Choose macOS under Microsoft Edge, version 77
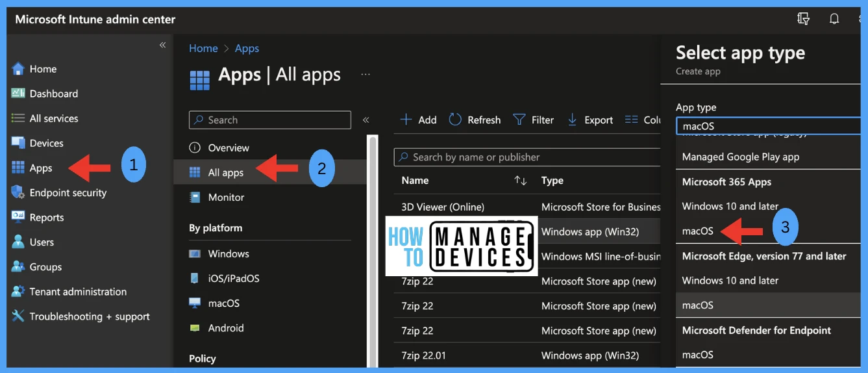This screenshot has height=373, width=868. (x=769, y=305)
